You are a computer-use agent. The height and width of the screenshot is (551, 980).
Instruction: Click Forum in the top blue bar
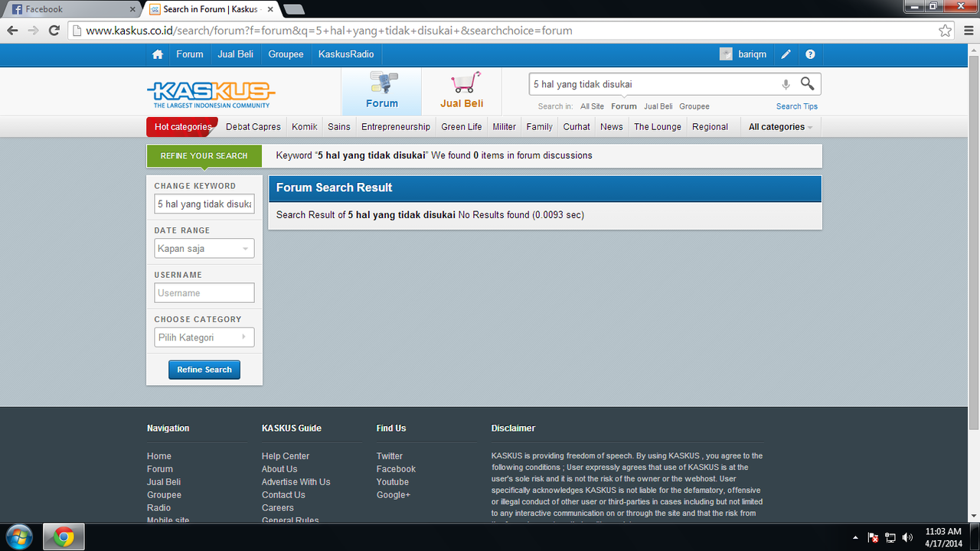click(x=190, y=54)
